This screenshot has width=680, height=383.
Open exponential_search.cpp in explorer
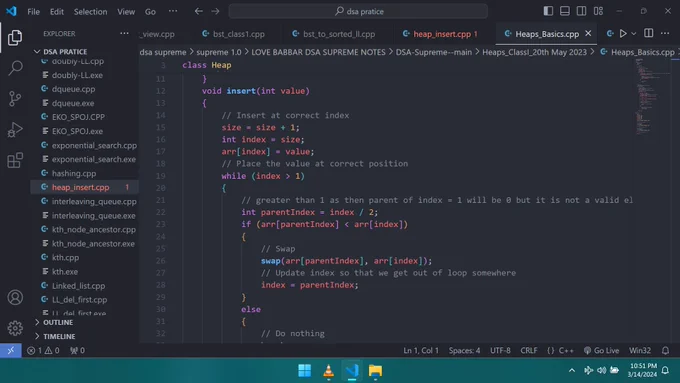pyautogui.click(x=85, y=145)
